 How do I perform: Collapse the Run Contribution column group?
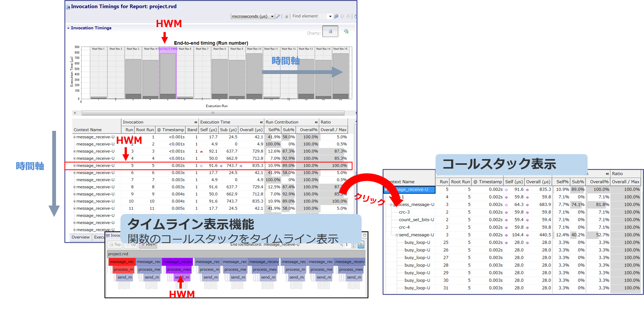click(316, 122)
